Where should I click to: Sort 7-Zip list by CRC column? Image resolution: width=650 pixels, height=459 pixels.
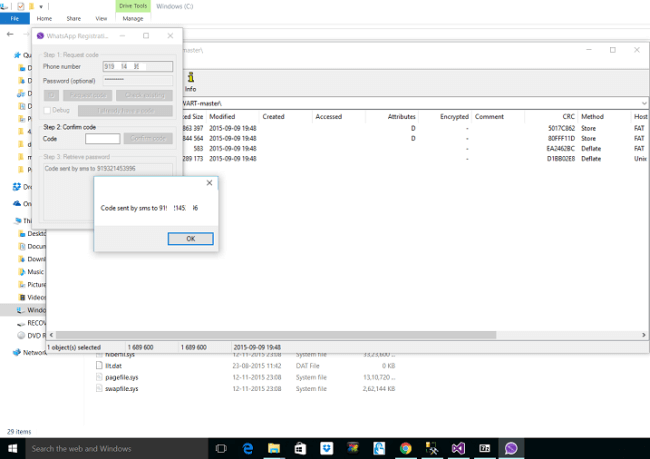coord(550,117)
